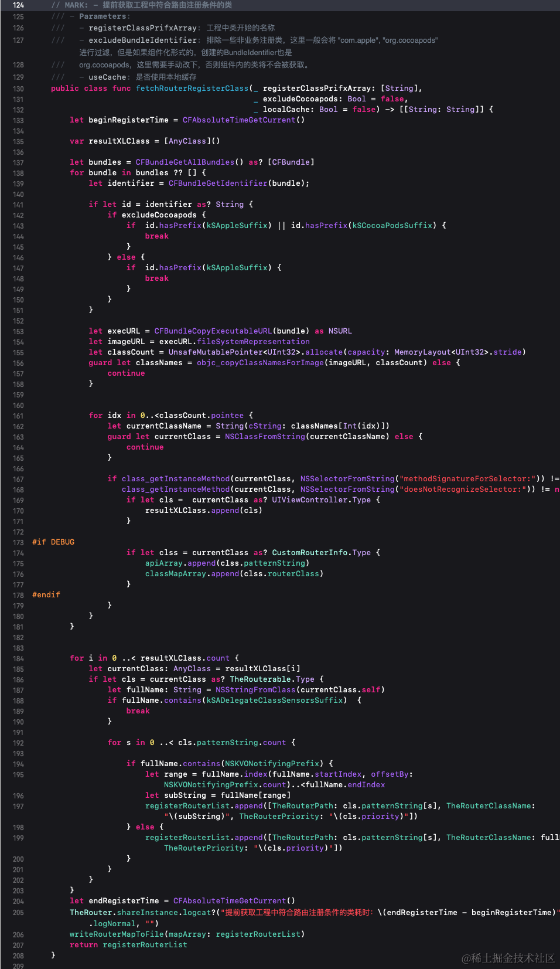Click the .logNormal argument

click(x=112, y=924)
